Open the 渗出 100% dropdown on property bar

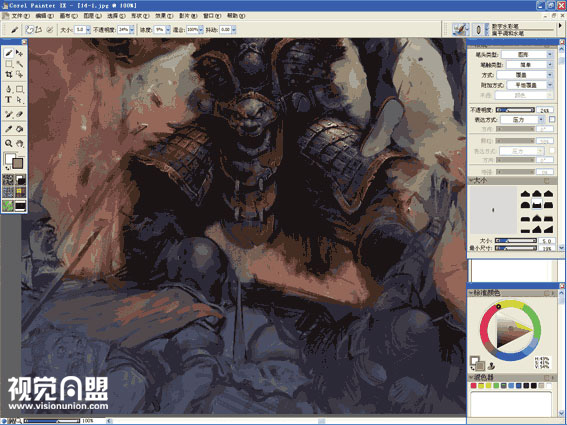pyautogui.click(x=201, y=30)
